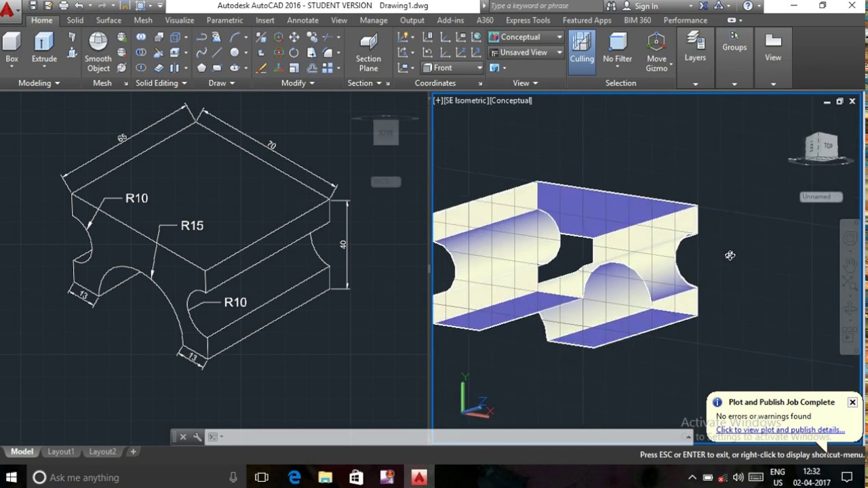This screenshot has width=868, height=488.
Task: Close the command line bar
Action: pos(182,436)
